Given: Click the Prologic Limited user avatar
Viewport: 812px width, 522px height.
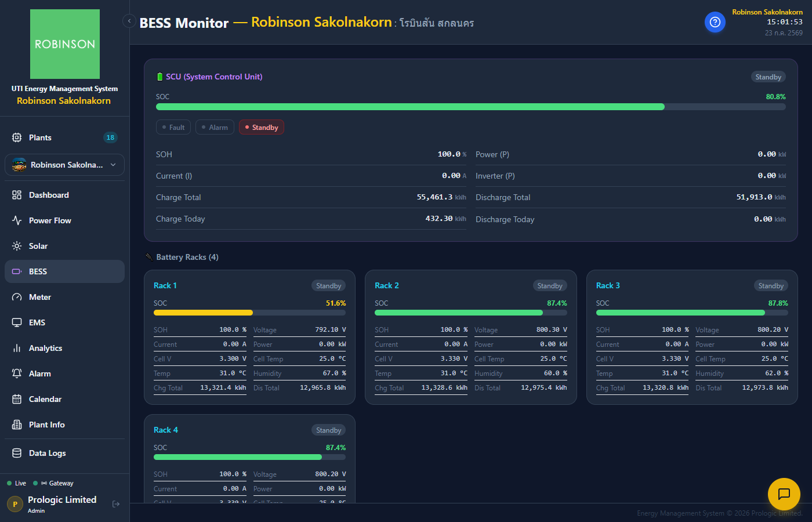Looking at the screenshot, I should coord(15,504).
